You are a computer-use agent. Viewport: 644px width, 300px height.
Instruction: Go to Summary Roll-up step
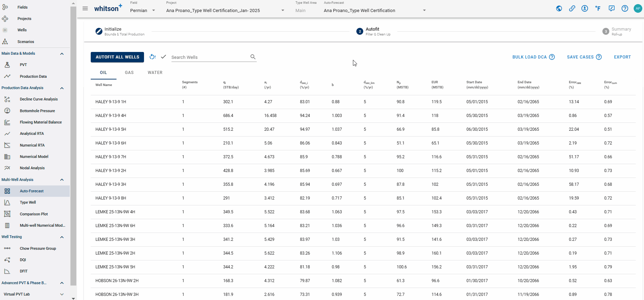617,31
